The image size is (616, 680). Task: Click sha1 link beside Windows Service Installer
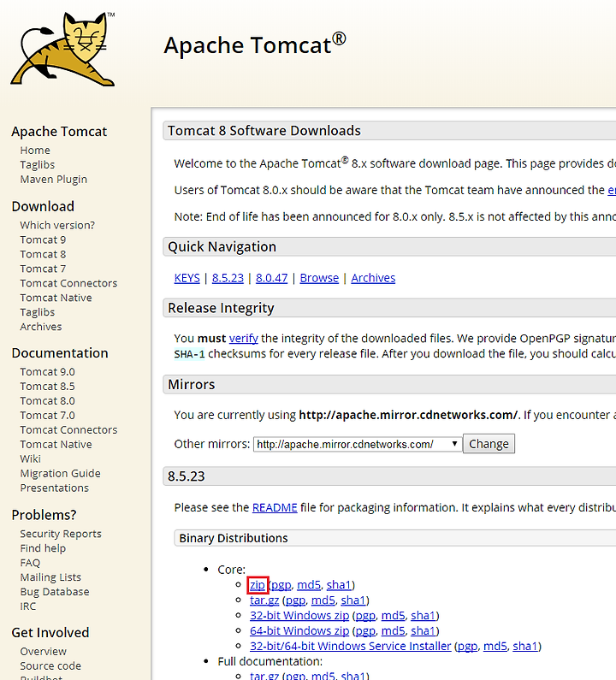[525, 646]
